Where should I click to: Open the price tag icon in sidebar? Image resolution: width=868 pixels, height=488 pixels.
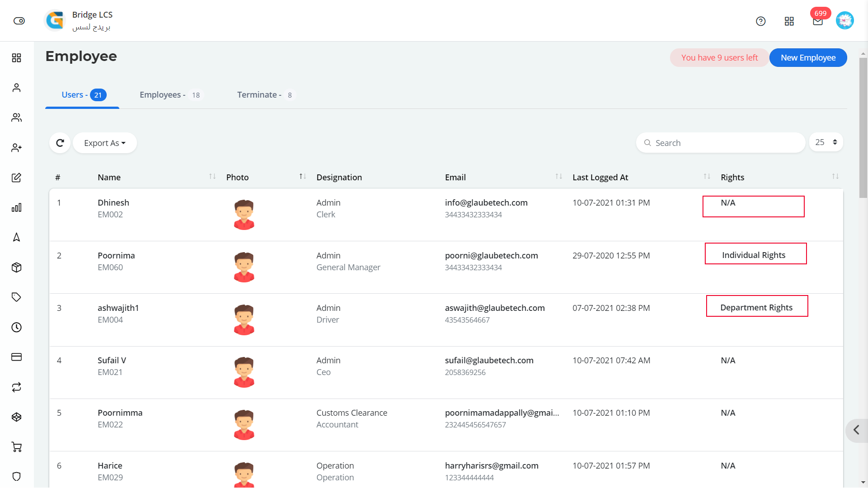17,297
